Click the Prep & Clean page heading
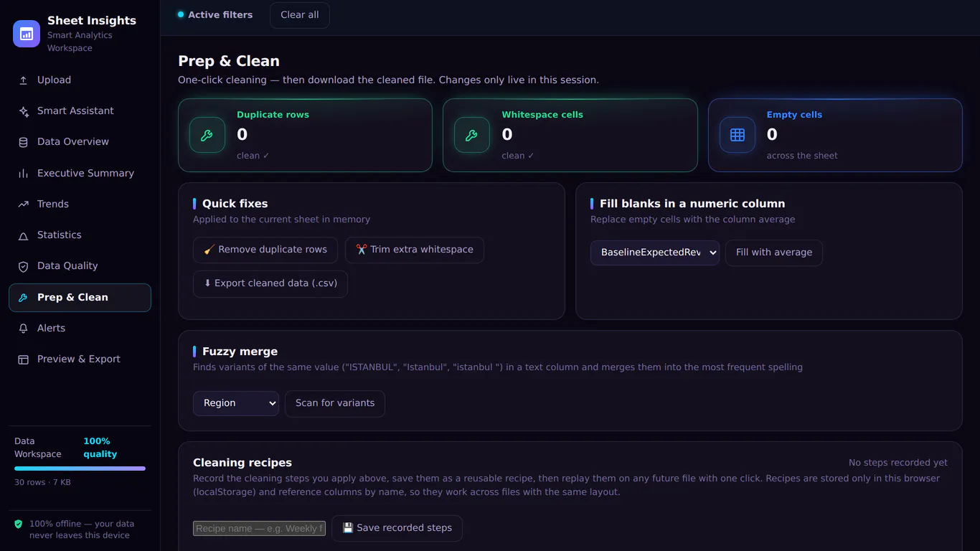This screenshot has width=980, height=551. [x=229, y=62]
